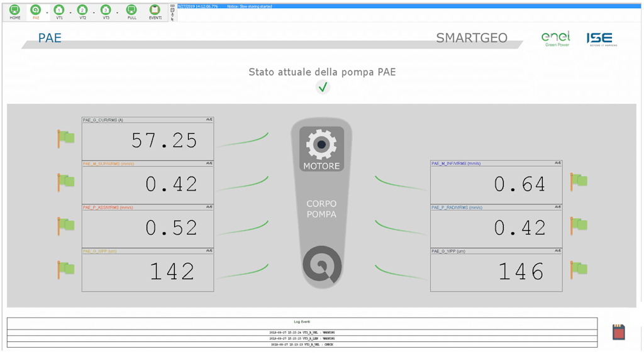Click 'Stato attuale della pompa PAE' heading

[x=323, y=72]
